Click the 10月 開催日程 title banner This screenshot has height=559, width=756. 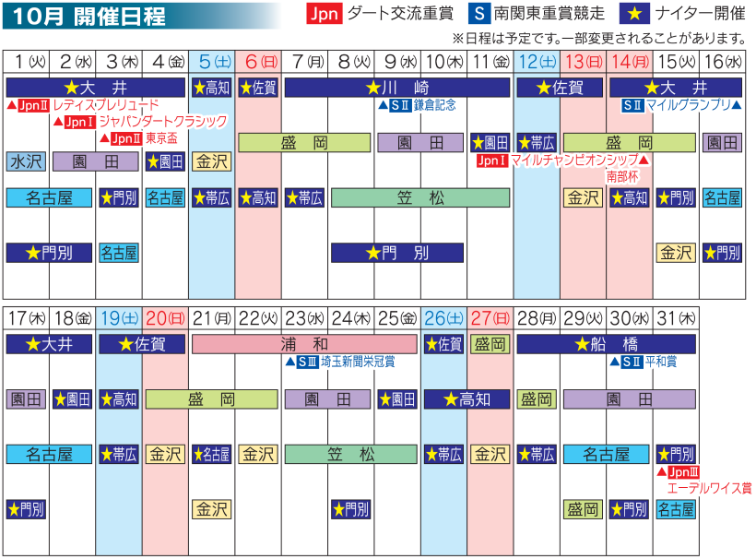tap(138, 14)
